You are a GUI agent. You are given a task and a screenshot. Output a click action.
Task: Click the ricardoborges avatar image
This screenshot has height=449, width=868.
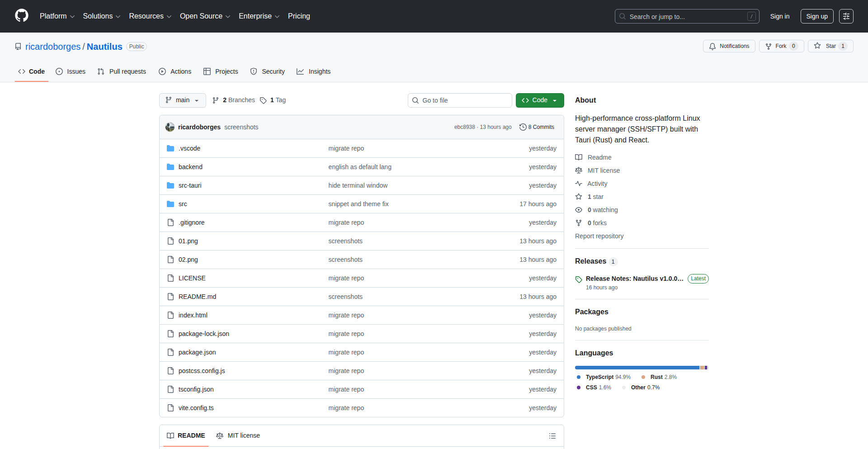click(170, 127)
